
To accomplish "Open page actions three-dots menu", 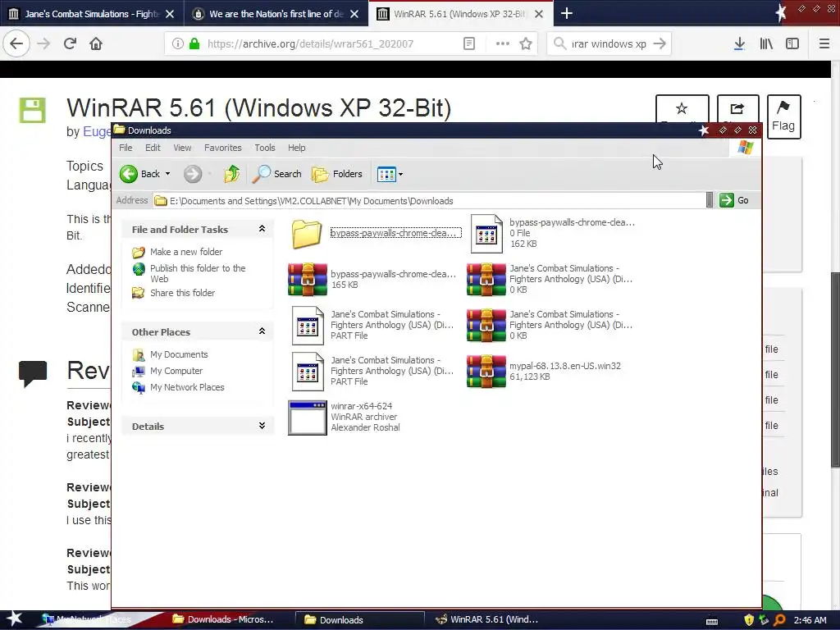I will click(x=503, y=44).
